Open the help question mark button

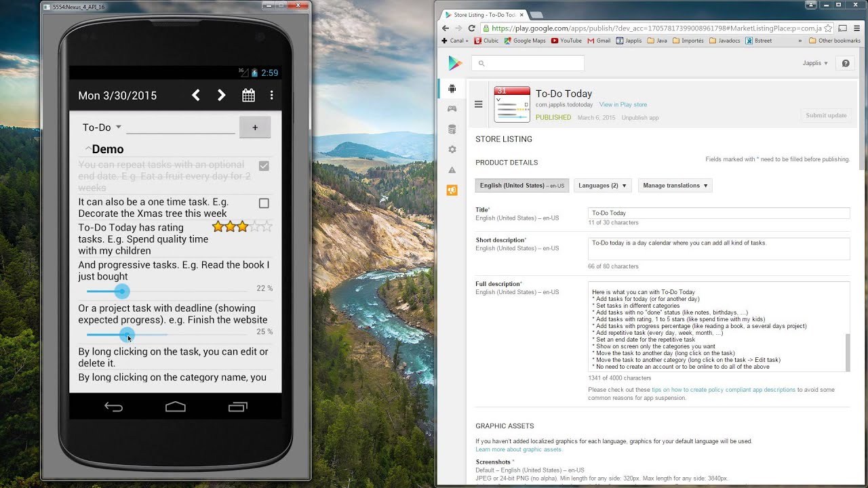(846, 63)
